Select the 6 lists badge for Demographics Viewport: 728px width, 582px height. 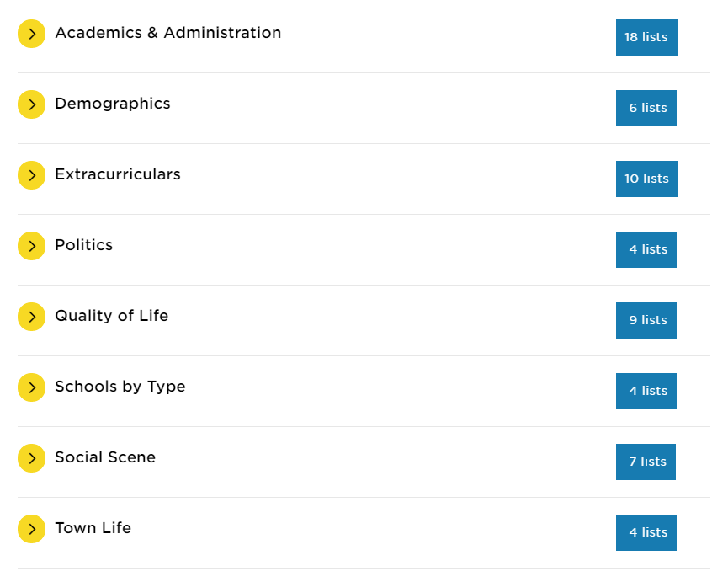pyautogui.click(x=646, y=108)
